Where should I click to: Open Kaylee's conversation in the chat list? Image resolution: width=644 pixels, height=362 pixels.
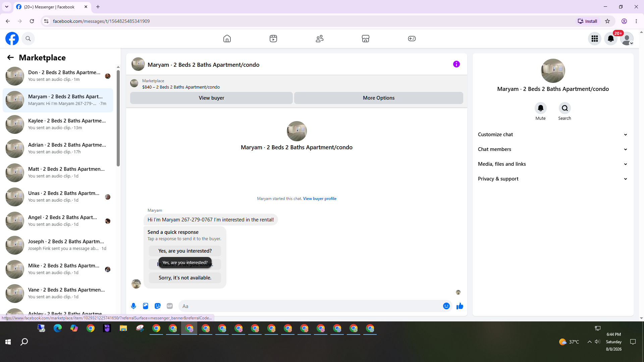click(x=58, y=124)
